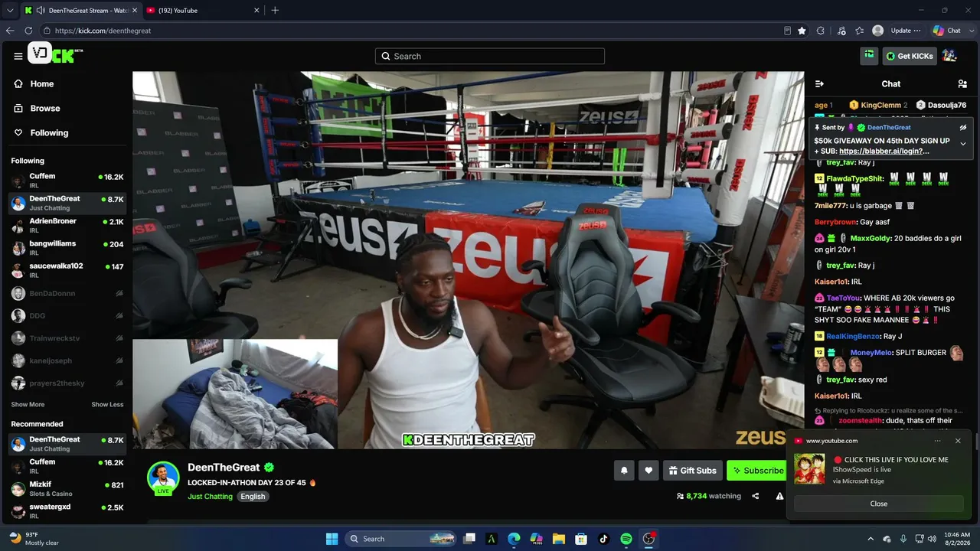Open the green drops chest icon
Screen dimensions: 980x551
869,55
